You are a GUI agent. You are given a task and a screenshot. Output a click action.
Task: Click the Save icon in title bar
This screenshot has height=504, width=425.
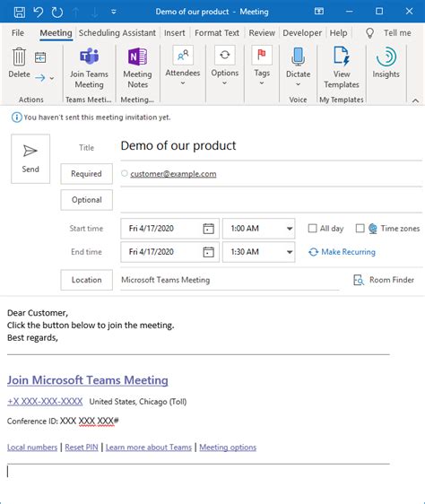click(20, 12)
